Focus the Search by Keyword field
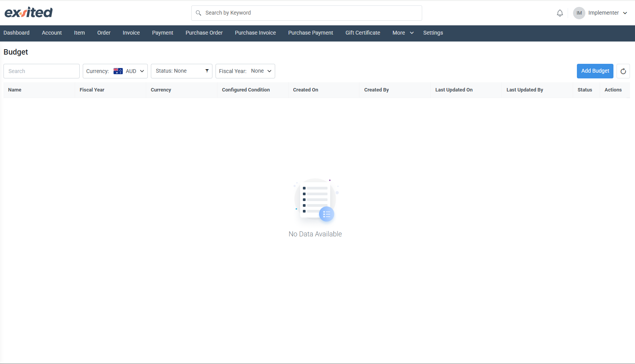Image resolution: width=635 pixels, height=364 pixels. (x=307, y=13)
